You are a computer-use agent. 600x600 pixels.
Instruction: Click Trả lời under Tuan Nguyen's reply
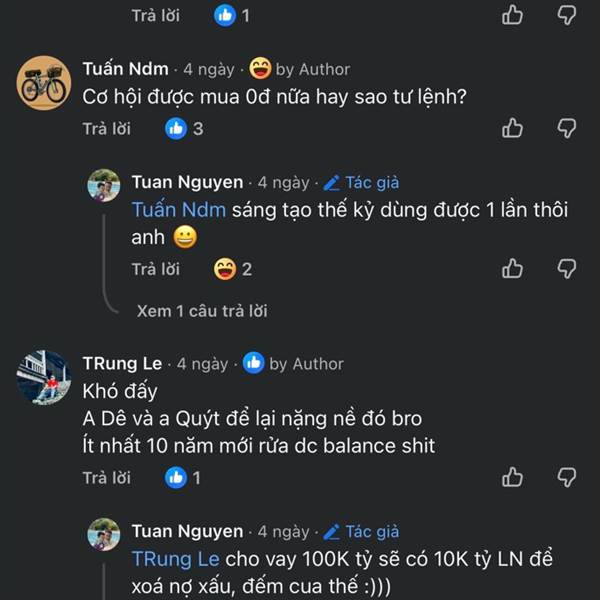point(155,269)
